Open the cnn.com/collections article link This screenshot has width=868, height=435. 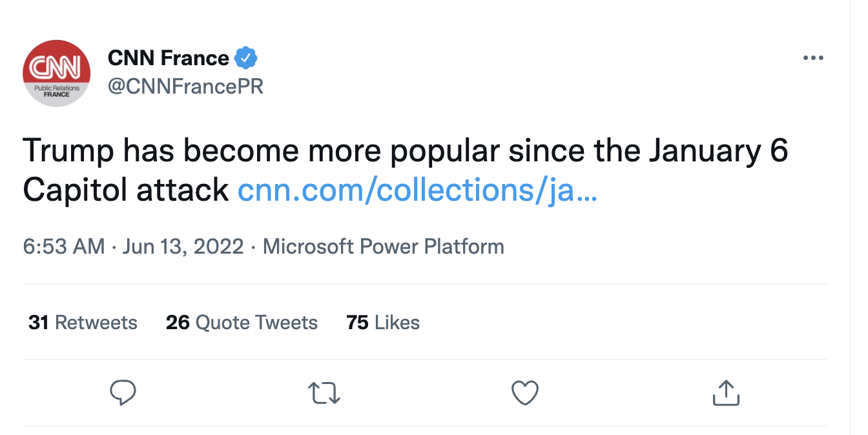pos(417,190)
